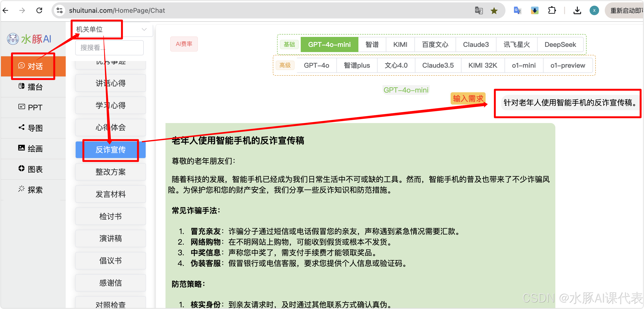
Task: Switch model to Claude3.5
Action: click(x=438, y=65)
